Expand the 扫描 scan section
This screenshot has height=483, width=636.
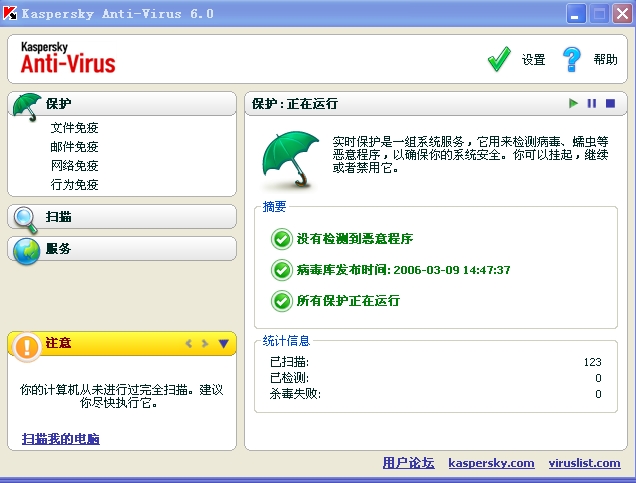[58, 217]
